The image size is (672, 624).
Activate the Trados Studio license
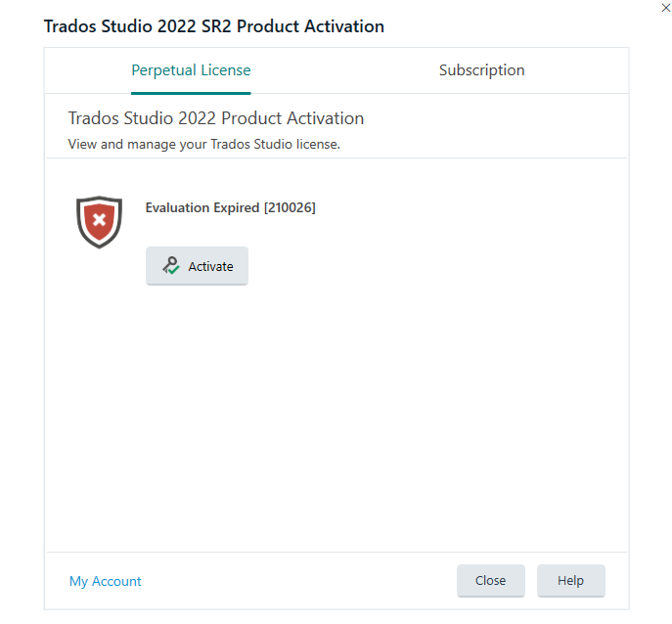(x=197, y=266)
